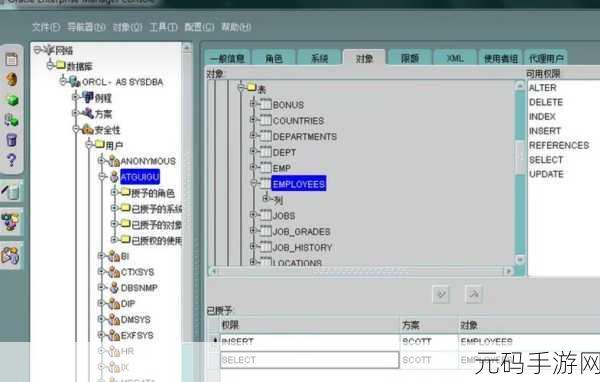This screenshot has height=382, width=600.
Task: Switch to the 限额 tab
Action: coord(410,58)
